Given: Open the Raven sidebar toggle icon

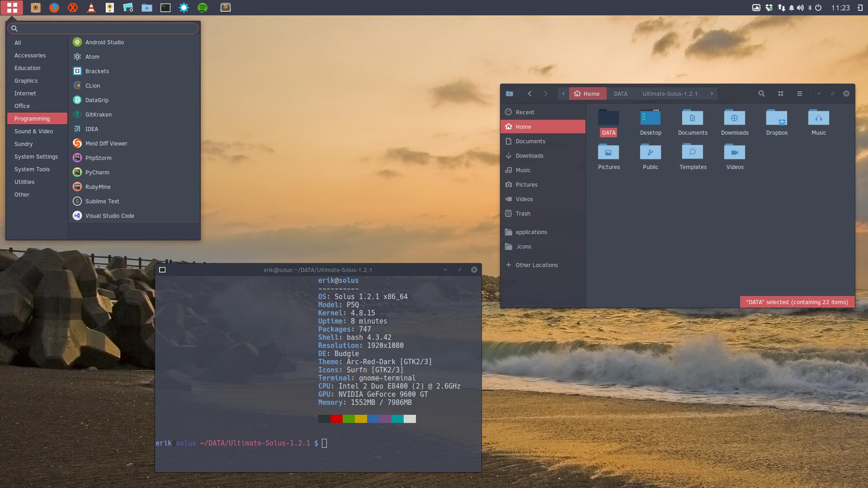Looking at the screenshot, I should [x=860, y=7].
